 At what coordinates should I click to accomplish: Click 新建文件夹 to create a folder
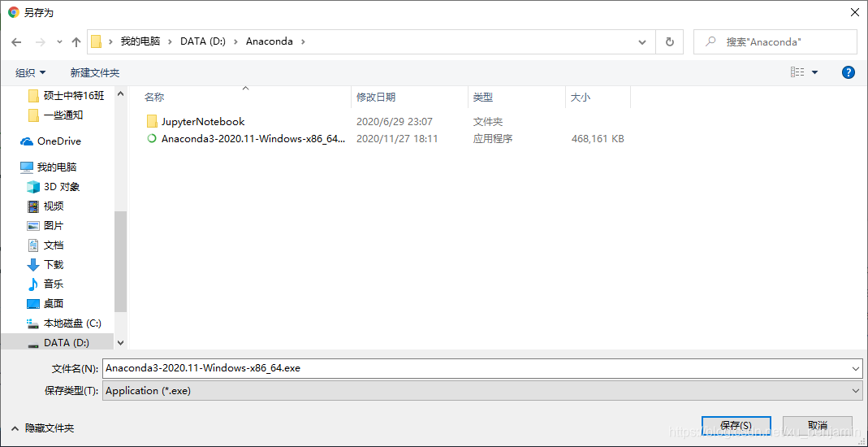pos(95,72)
